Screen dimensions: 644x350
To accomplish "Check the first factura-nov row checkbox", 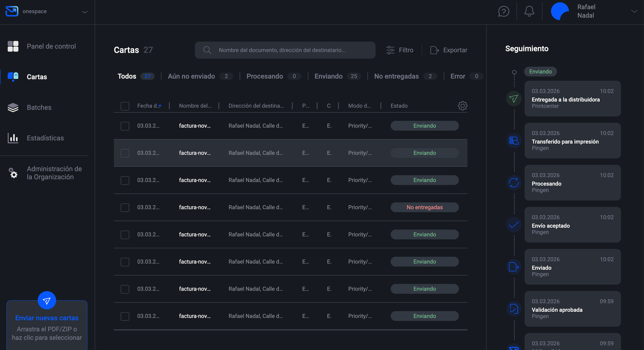I will tap(125, 126).
